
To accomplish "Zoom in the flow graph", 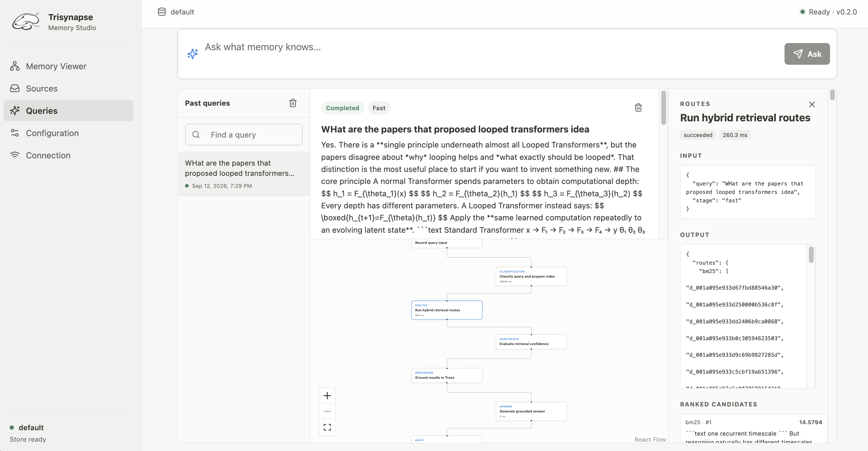I will [x=327, y=396].
